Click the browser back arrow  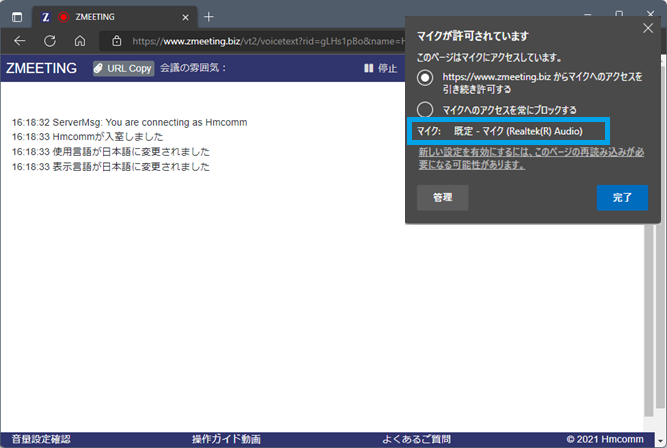(x=20, y=41)
